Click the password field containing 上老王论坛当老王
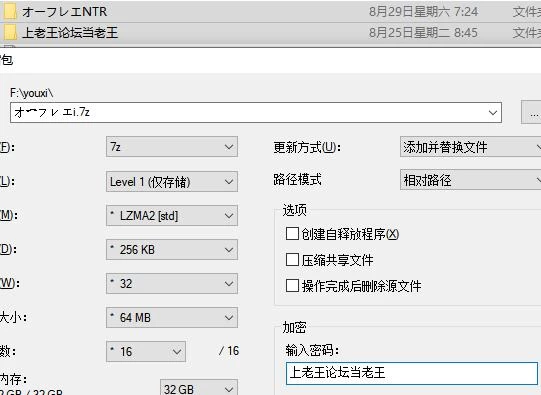The height and width of the screenshot is (395, 541). click(x=412, y=373)
